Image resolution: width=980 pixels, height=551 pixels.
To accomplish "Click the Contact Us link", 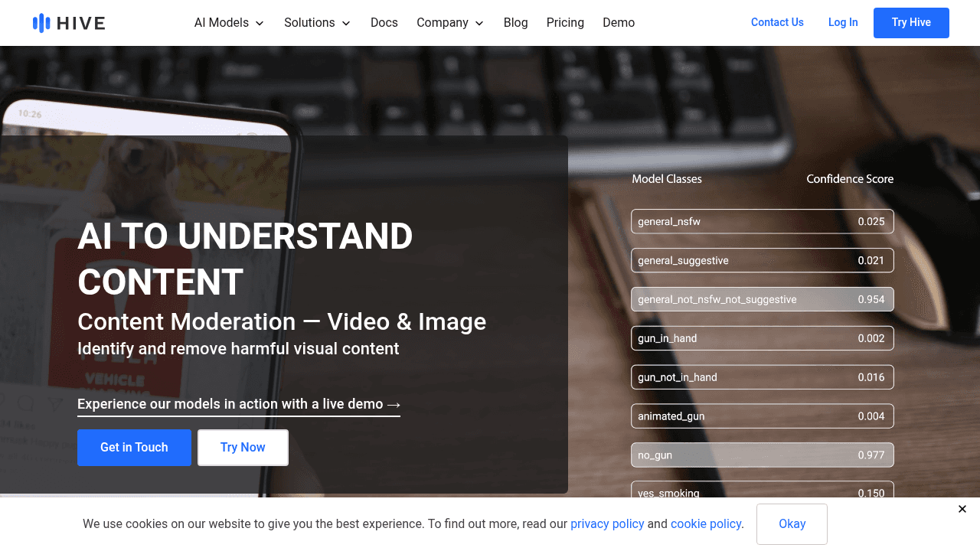I will pyautogui.click(x=777, y=23).
